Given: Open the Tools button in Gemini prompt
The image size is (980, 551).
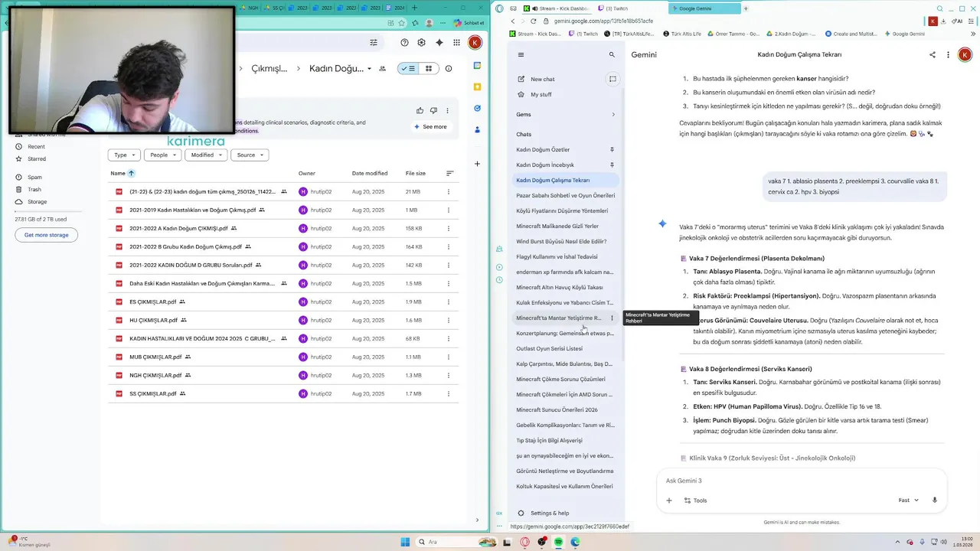Looking at the screenshot, I should [x=695, y=500].
